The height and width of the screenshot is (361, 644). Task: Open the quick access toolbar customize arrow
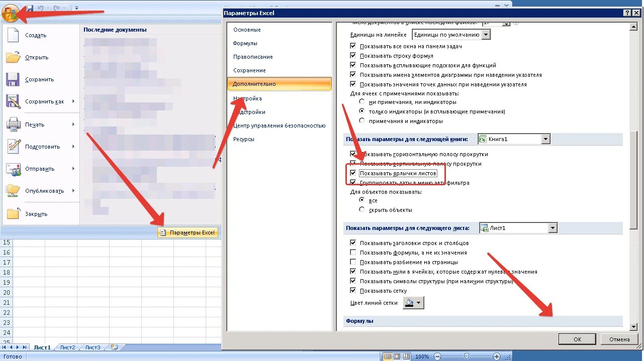coord(76,9)
